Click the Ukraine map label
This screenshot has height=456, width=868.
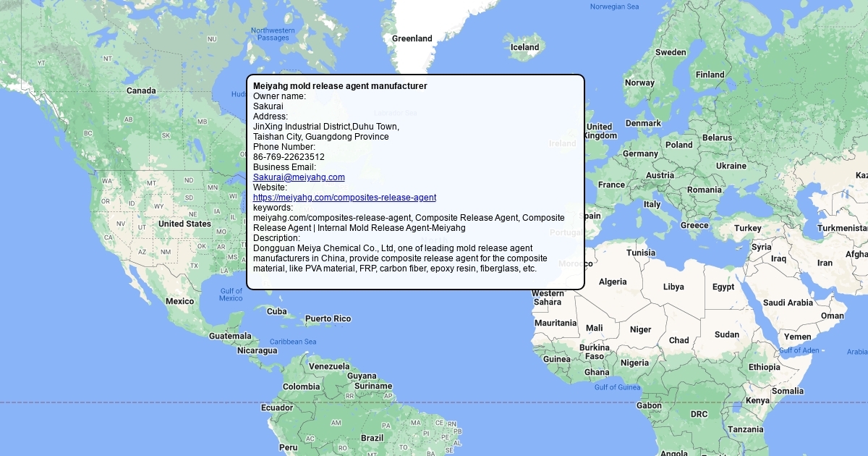coord(731,166)
